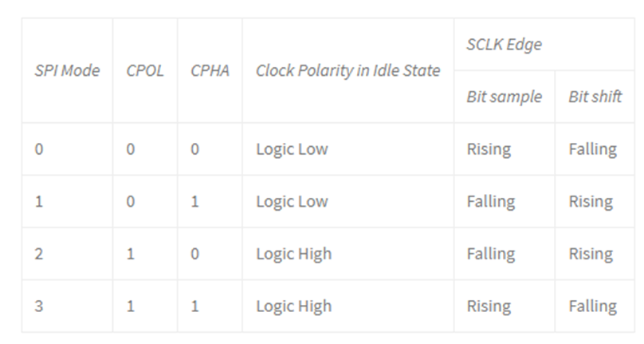Select the SPI Mode 1 row label
The width and height of the screenshot is (644, 344).
pos(39,201)
